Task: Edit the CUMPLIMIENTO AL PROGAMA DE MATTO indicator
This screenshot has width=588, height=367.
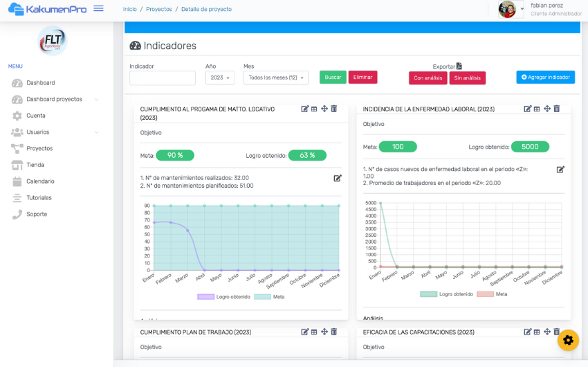Action: tap(304, 109)
